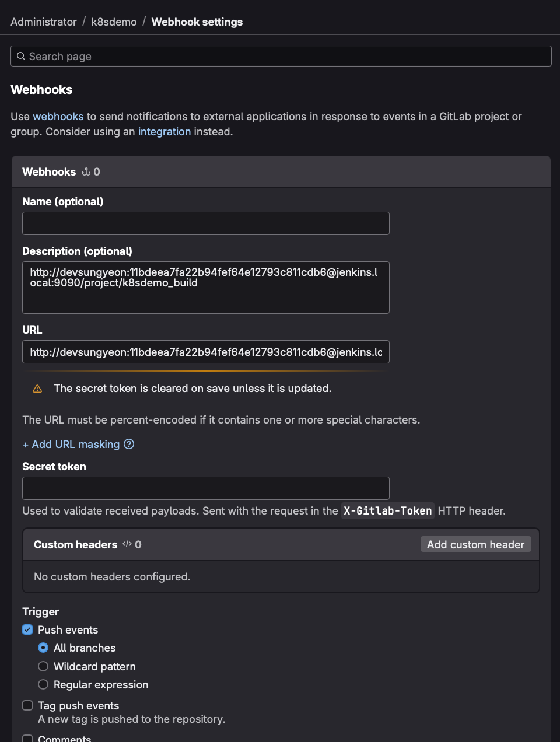Screen dimensions: 560x742
Task: Go to Administrator in breadcrumb
Action: click(x=44, y=22)
